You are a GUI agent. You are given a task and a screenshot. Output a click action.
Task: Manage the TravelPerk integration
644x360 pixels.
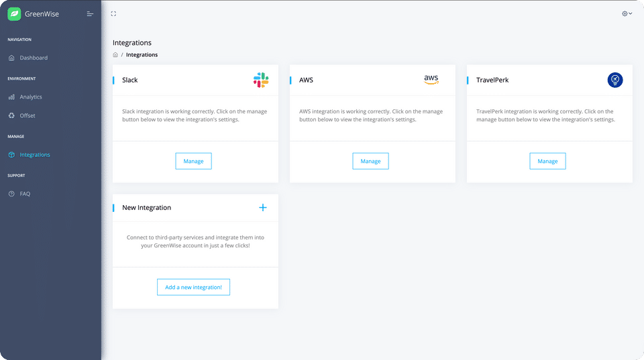(547, 161)
